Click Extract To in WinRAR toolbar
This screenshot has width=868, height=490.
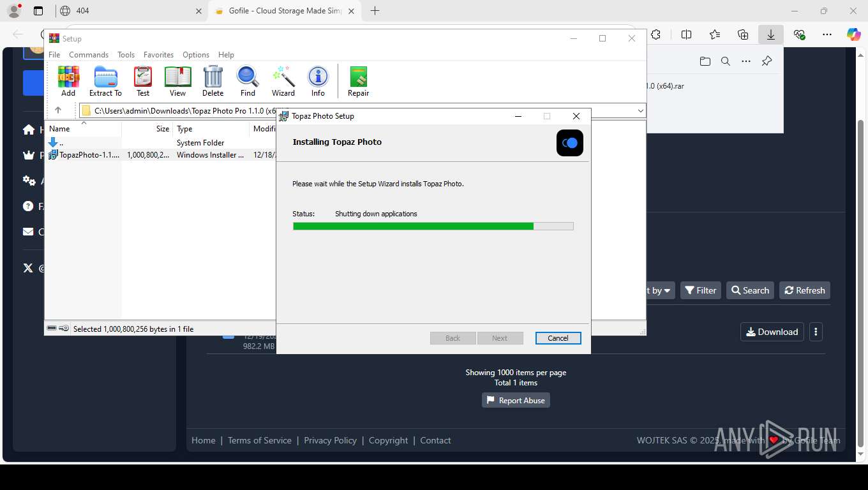pyautogui.click(x=105, y=81)
